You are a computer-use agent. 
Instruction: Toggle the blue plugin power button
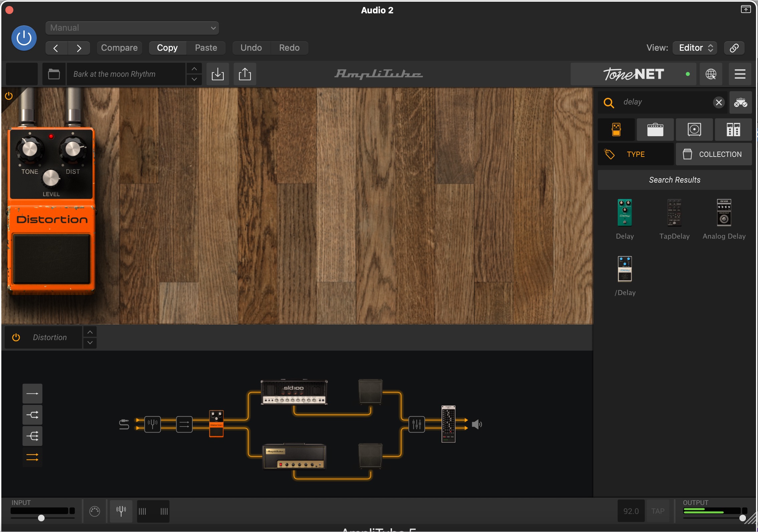tap(24, 38)
